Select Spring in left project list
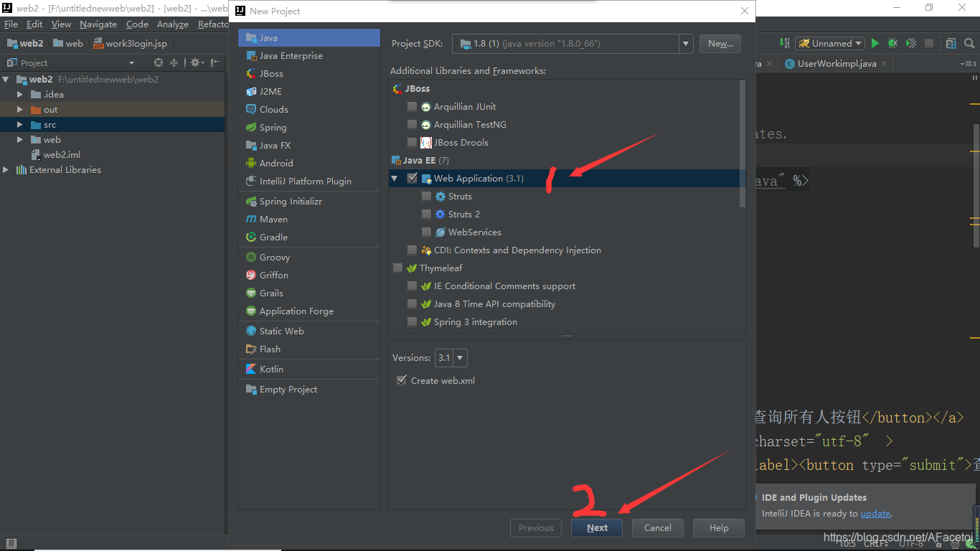The image size is (980, 551). pos(309,127)
